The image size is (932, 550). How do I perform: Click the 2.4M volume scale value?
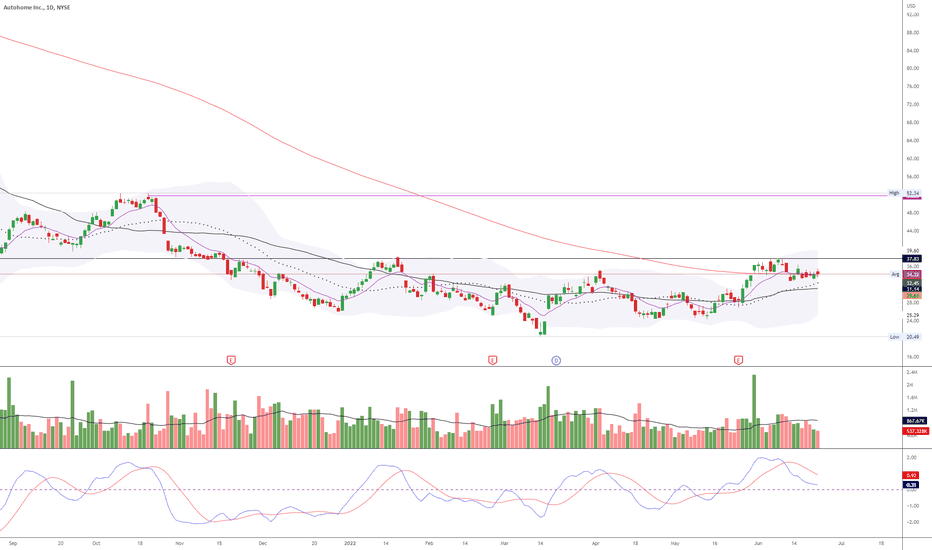[x=911, y=372]
